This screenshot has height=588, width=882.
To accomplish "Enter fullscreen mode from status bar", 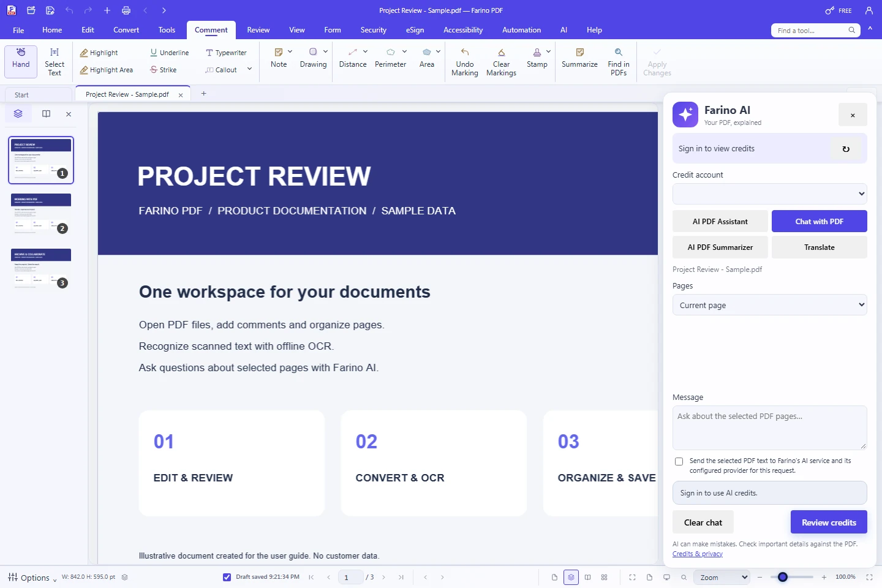I will (x=869, y=577).
